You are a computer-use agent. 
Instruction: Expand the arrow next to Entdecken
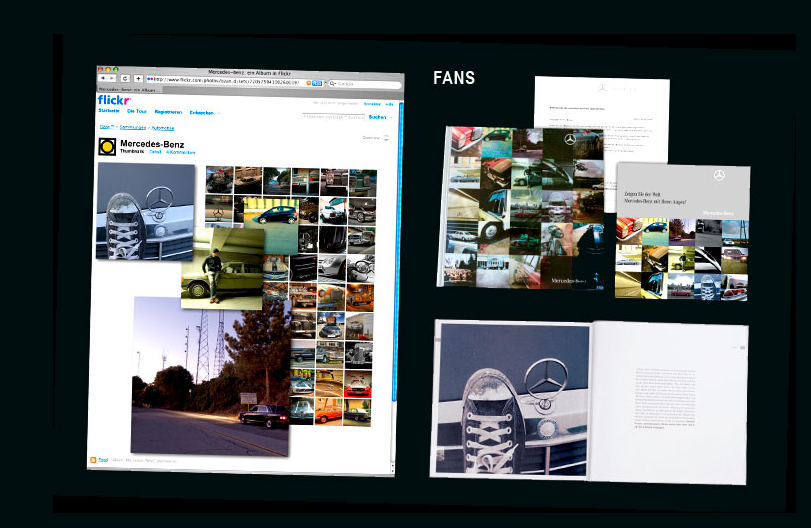[218, 113]
